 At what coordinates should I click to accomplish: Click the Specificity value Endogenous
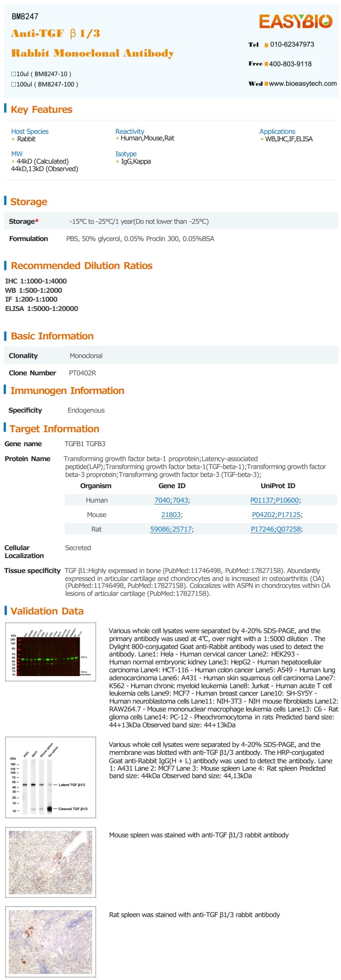click(x=86, y=410)
